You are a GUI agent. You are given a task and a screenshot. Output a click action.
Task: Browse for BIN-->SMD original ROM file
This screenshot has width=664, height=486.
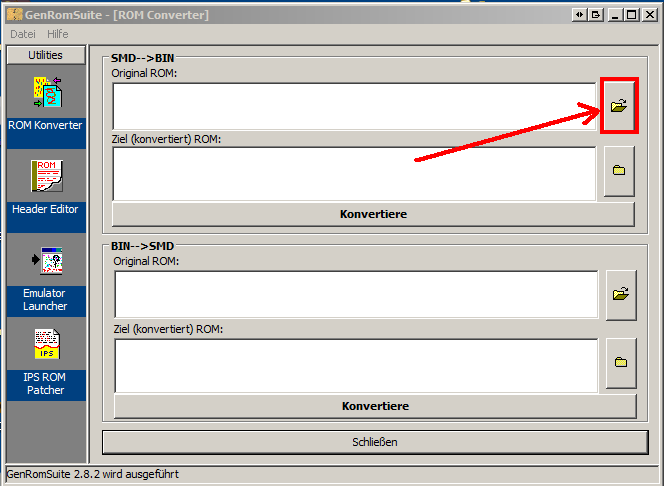coord(621,294)
